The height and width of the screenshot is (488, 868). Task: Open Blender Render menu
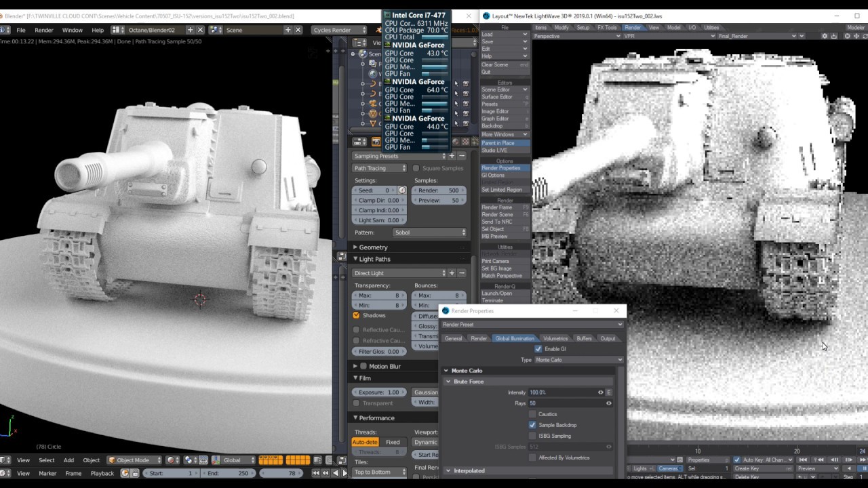coord(44,30)
